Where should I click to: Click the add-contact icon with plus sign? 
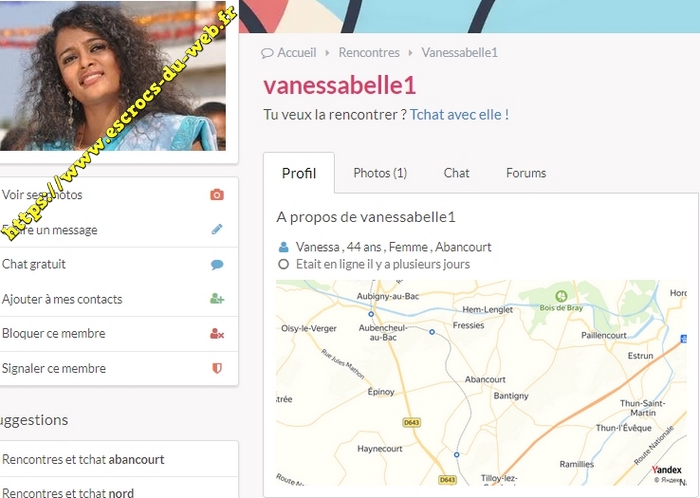[x=217, y=299]
